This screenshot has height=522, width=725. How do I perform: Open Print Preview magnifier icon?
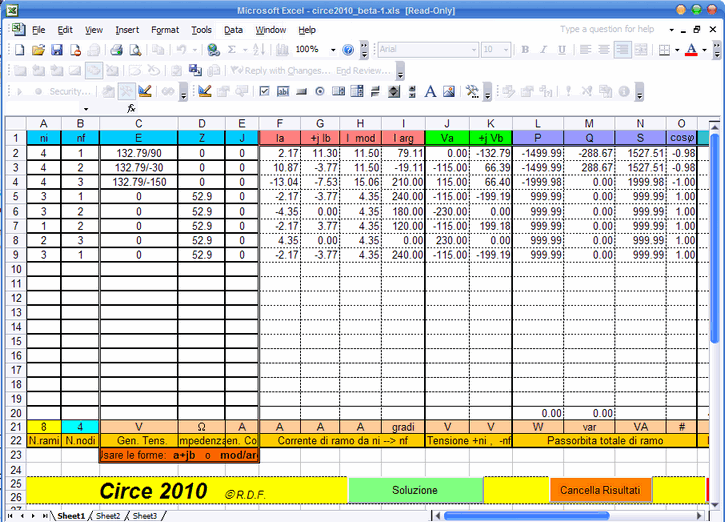point(135,49)
